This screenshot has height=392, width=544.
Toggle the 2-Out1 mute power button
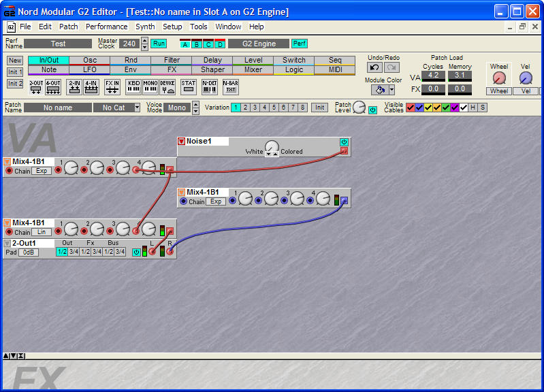pos(136,252)
